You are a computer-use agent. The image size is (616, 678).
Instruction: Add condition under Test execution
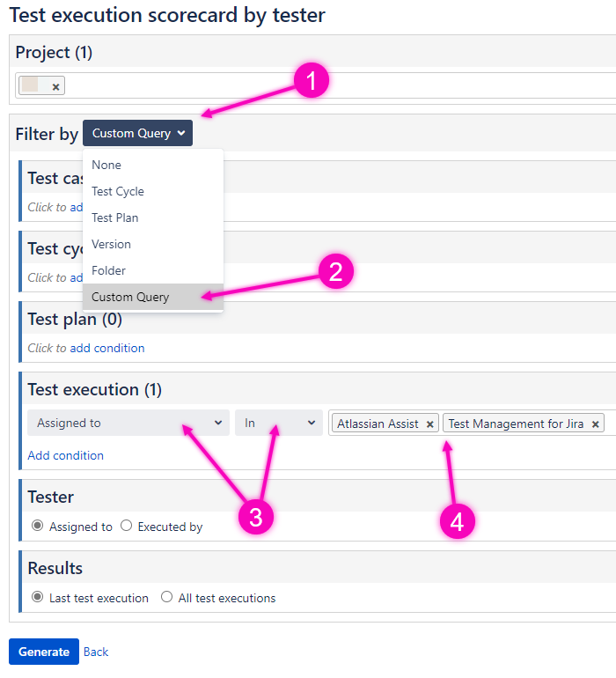(66, 455)
